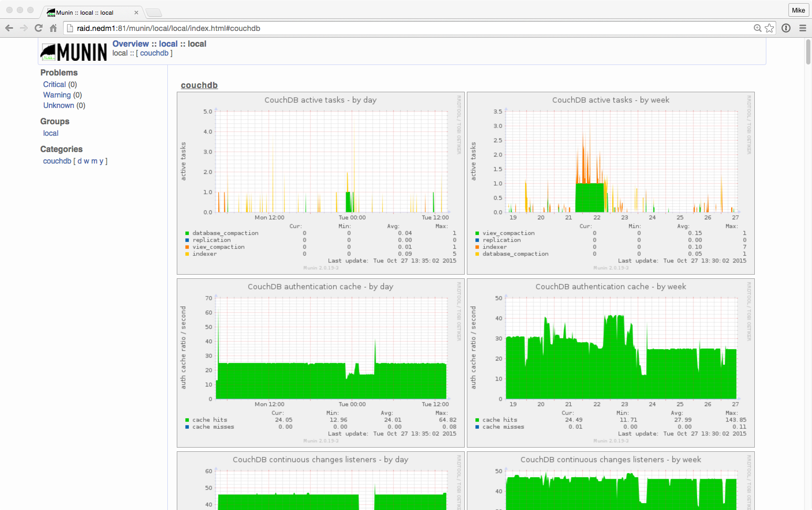Screen dimensions: 812x510
Task: Click the couchdb link in the header brackets
Action: [154, 53]
